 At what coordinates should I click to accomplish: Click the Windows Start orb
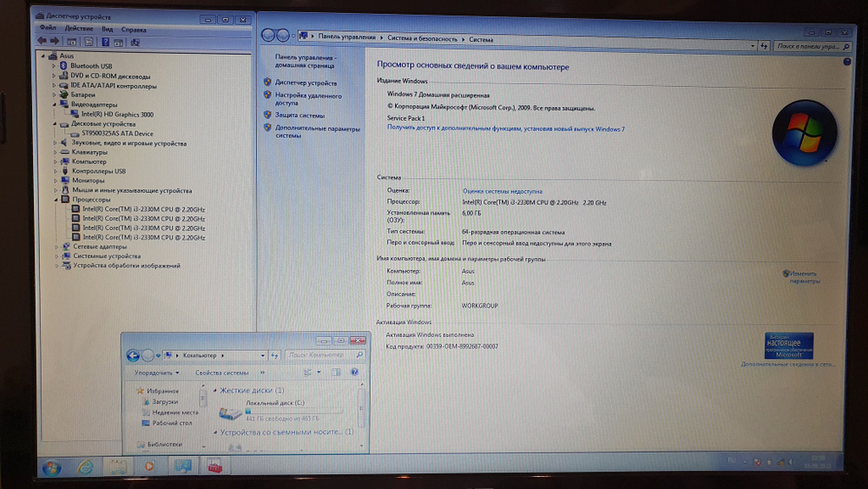pos(51,468)
